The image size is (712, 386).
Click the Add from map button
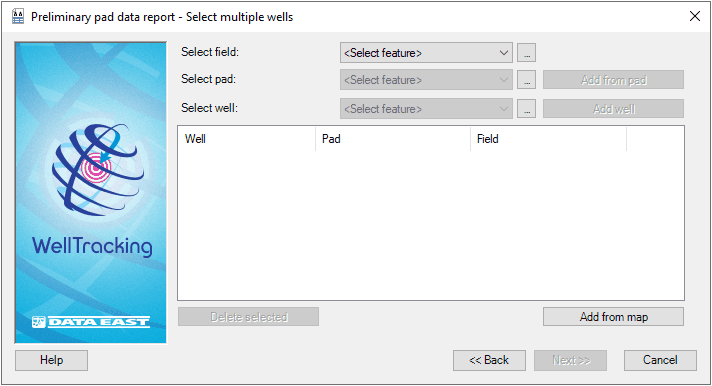pos(613,317)
